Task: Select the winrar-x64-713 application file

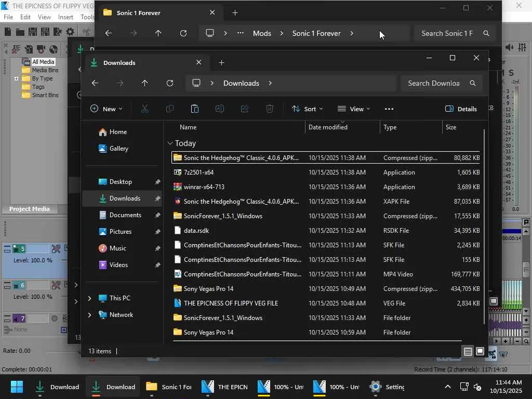Action: tap(326, 187)
